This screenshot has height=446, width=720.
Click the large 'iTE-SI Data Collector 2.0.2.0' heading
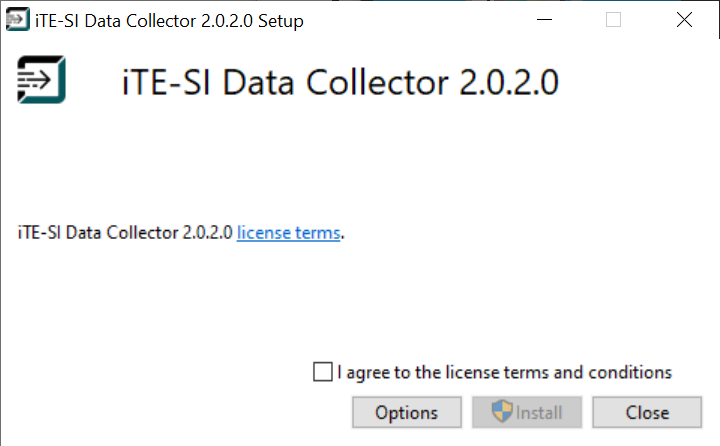pyautogui.click(x=340, y=82)
